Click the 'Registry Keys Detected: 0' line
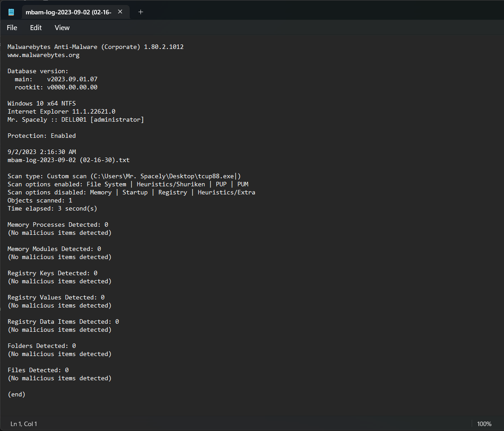The width and height of the screenshot is (504, 431). point(53,273)
